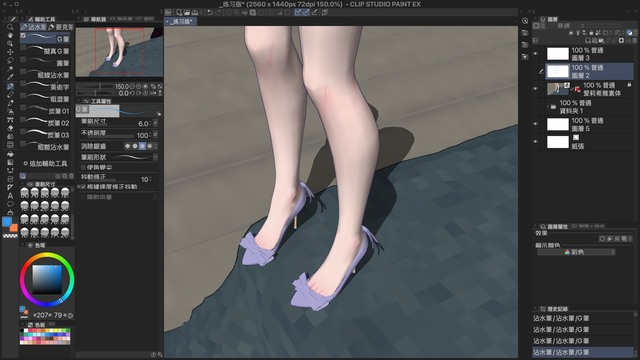Collapse the 筆刷尺寸 brush size panel
This screenshot has height=360, width=640.
[23, 184]
